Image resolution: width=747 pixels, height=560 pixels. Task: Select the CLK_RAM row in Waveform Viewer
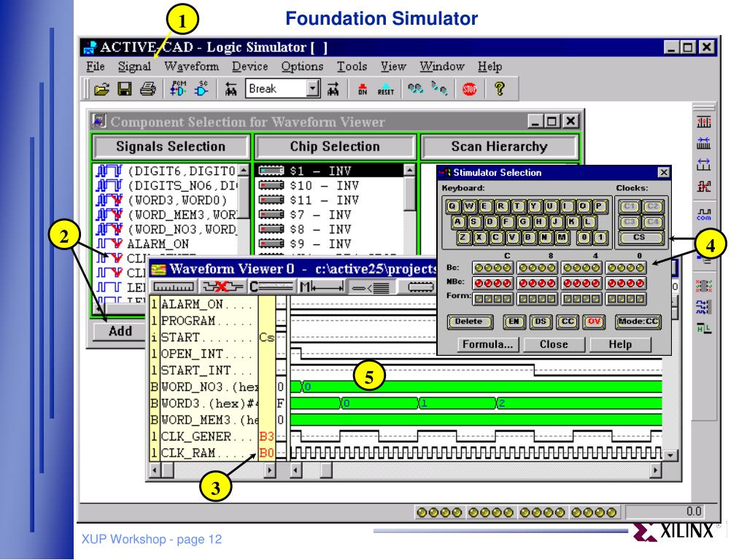coord(212,452)
